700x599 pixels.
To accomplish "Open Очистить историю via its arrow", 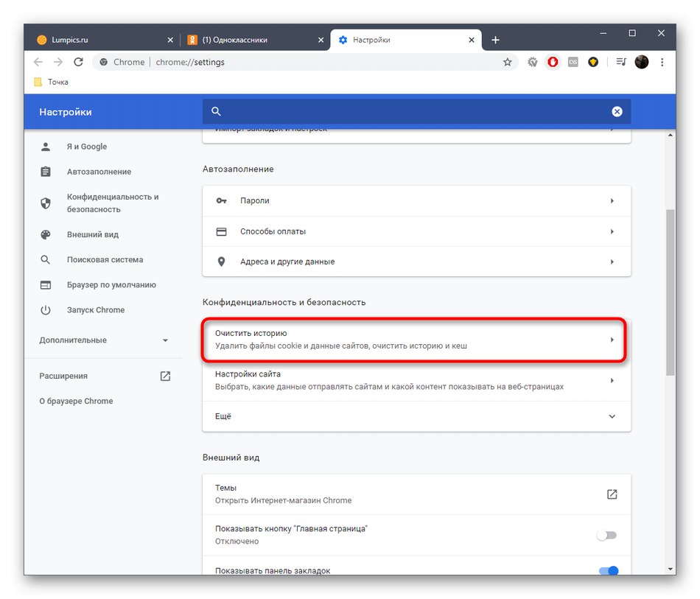I will pyautogui.click(x=612, y=340).
